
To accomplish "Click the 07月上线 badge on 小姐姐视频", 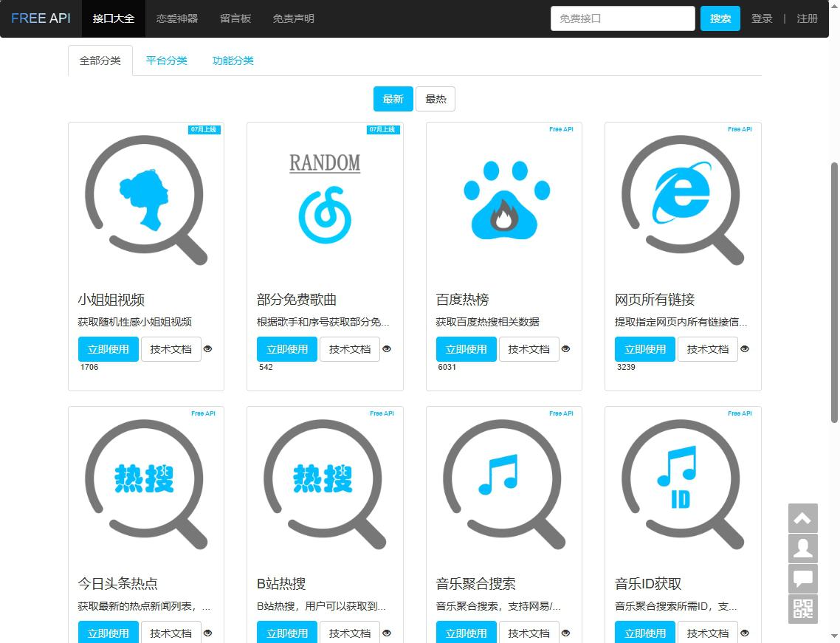I will (204, 130).
